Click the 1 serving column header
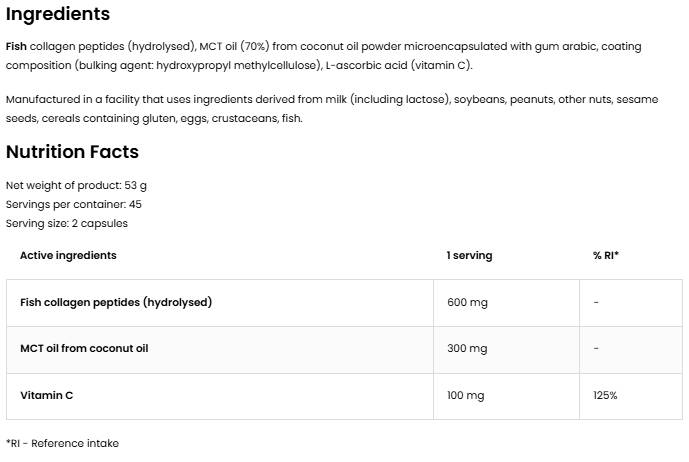Screen dimensions: 689x462 (x=469, y=256)
